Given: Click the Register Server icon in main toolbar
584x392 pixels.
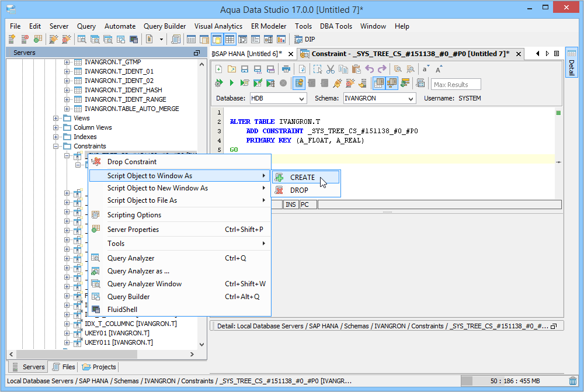Looking at the screenshot, I should [x=12, y=39].
